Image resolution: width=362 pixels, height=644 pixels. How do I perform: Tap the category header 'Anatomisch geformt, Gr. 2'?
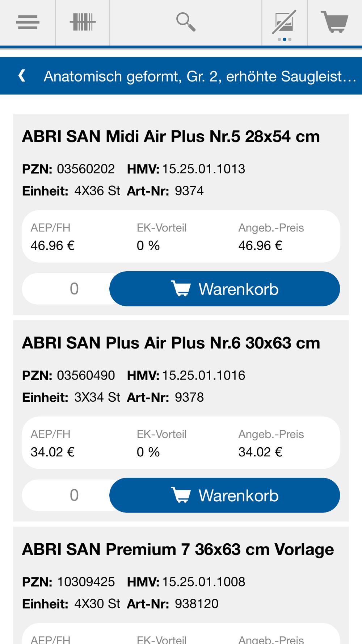[200, 76]
